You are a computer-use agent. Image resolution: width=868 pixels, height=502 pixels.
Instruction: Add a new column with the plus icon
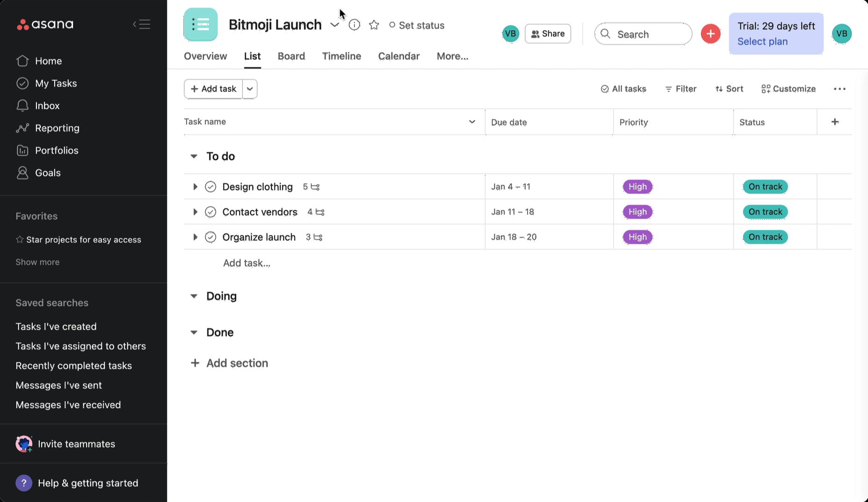click(835, 122)
